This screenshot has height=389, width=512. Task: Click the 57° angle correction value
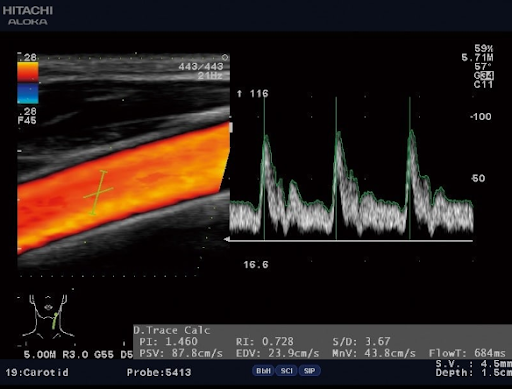coord(483,66)
